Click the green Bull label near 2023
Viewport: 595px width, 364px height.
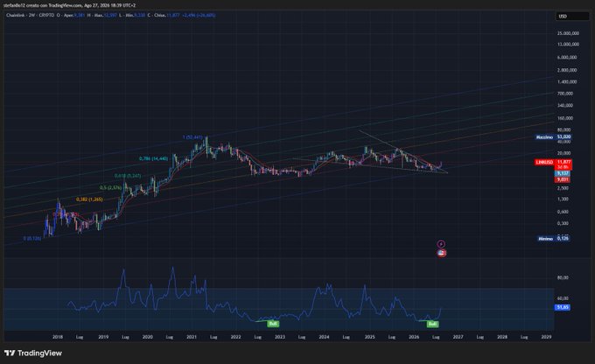pos(273,324)
